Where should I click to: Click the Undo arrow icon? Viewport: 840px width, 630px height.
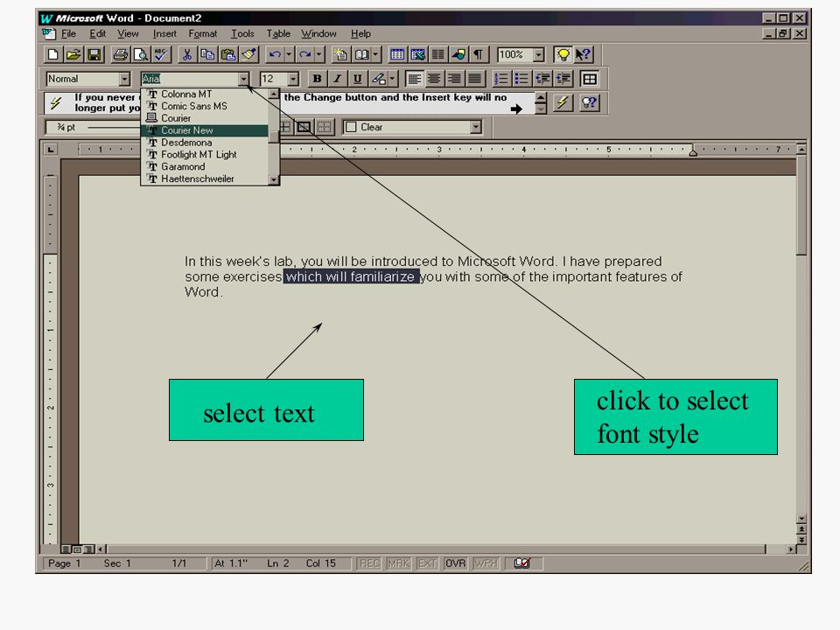[275, 54]
